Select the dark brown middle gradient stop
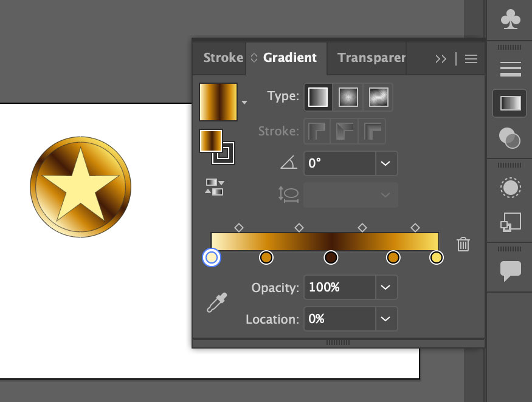 click(x=331, y=257)
